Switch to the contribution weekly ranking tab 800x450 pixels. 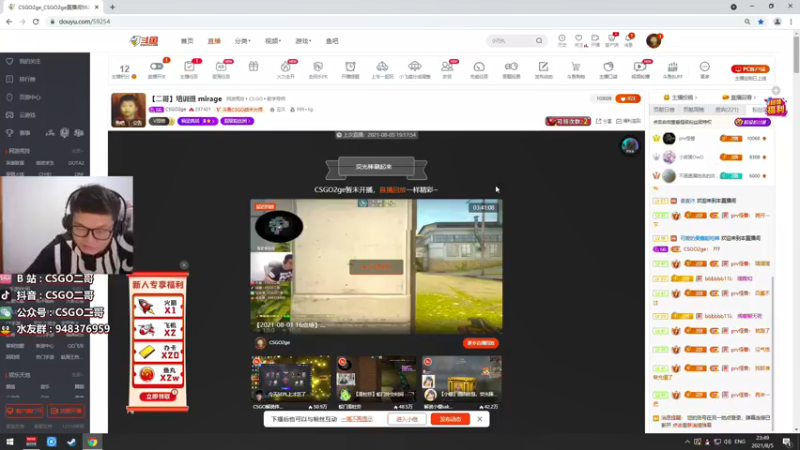coord(693,110)
